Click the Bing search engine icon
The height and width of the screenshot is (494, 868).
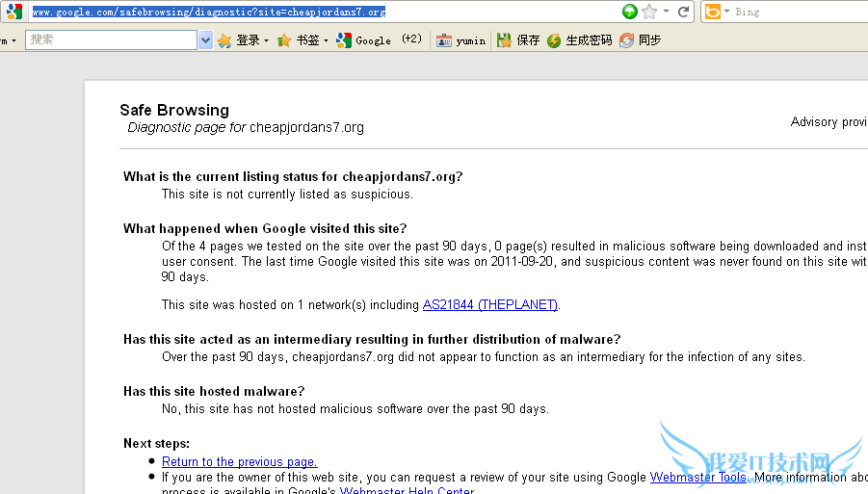point(713,12)
